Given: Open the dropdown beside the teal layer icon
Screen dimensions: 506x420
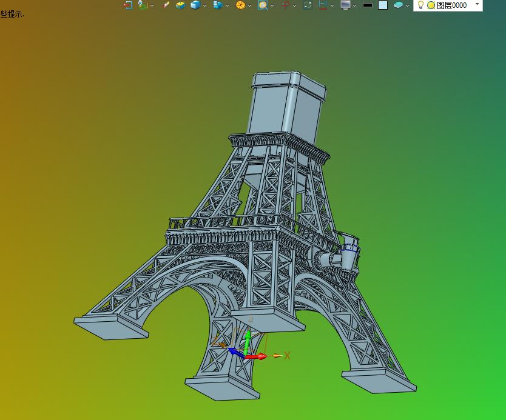Looking at the screenshot, I should (x=407, y=5).
